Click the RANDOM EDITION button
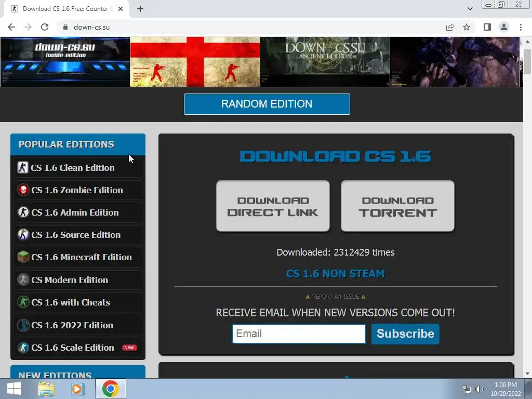This screenshot has width=532, height=399. 267,104
